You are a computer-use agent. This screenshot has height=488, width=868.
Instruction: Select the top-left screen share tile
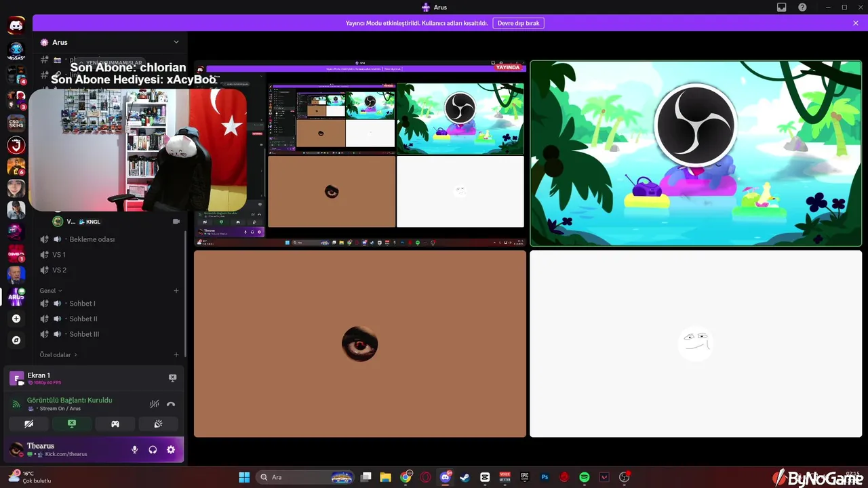click(x=360, y=153)
